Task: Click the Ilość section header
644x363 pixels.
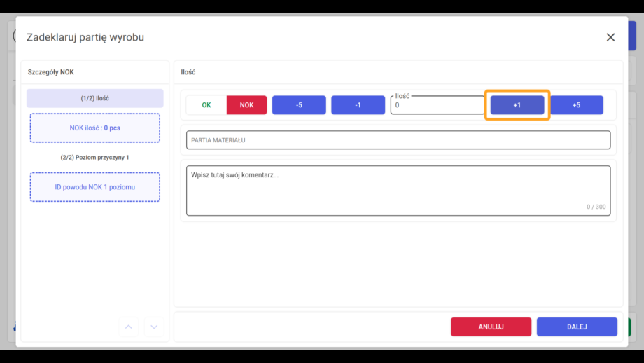Action: [188, 72]
